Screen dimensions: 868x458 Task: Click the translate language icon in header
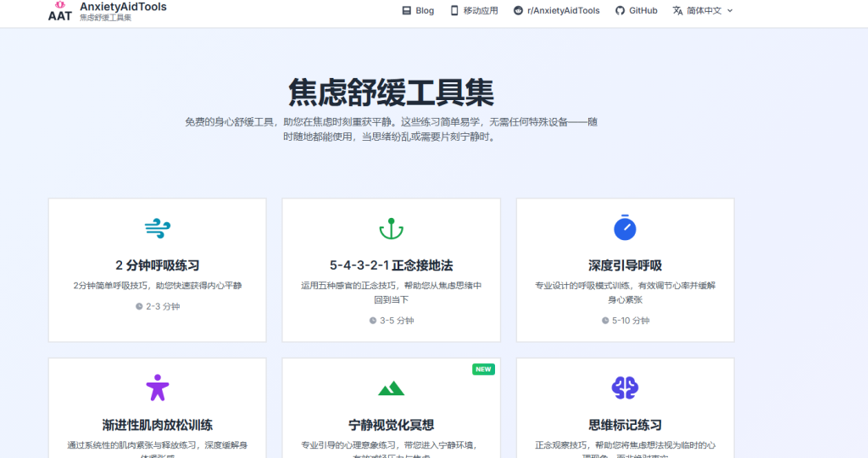click(x=677, y=11)
